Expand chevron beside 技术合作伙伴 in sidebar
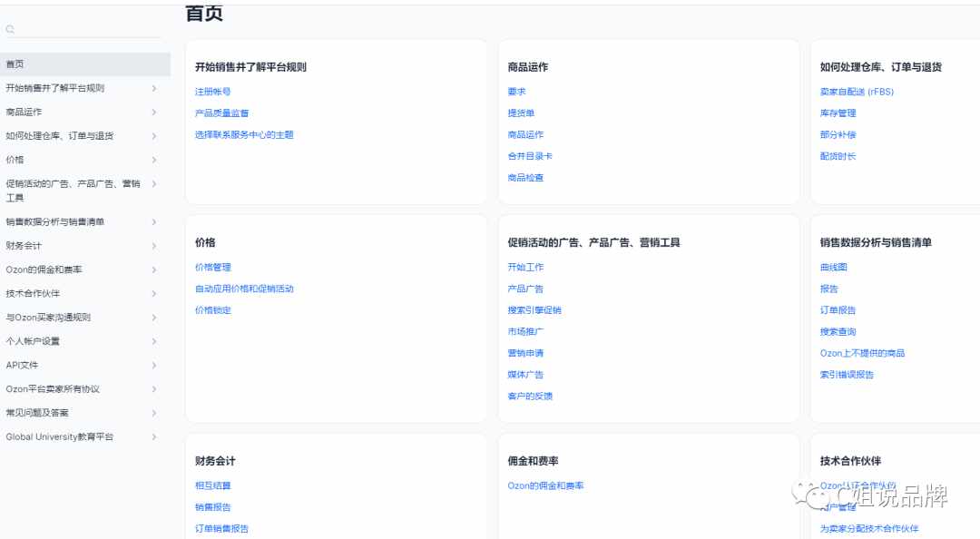The width and height of the screenshot is (980, 539). [153, 293]
